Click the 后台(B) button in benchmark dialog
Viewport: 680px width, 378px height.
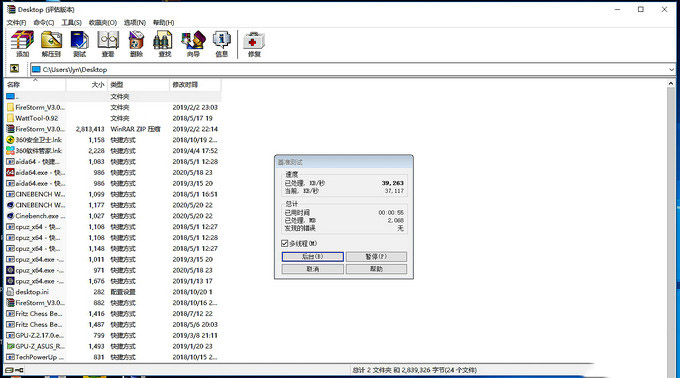coord(313,257)
